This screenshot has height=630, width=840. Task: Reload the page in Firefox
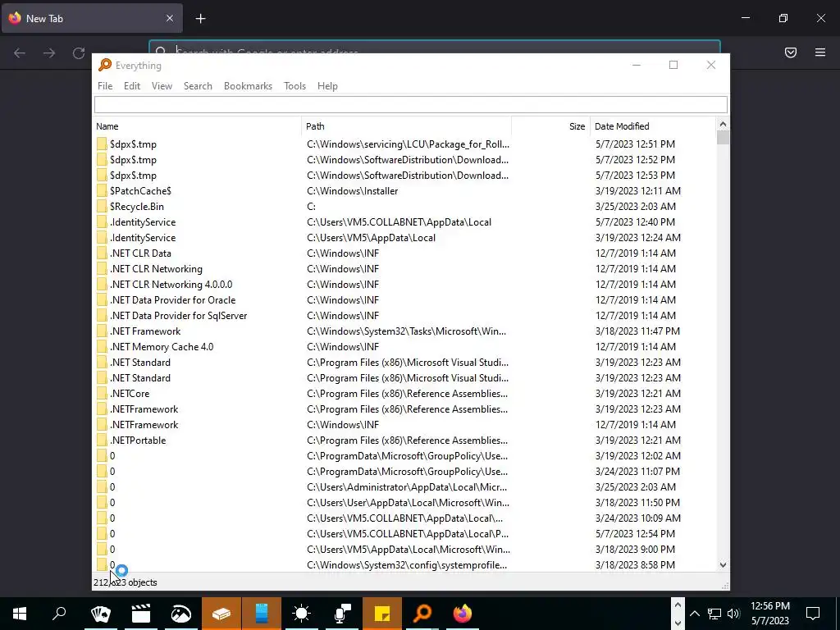79,52
